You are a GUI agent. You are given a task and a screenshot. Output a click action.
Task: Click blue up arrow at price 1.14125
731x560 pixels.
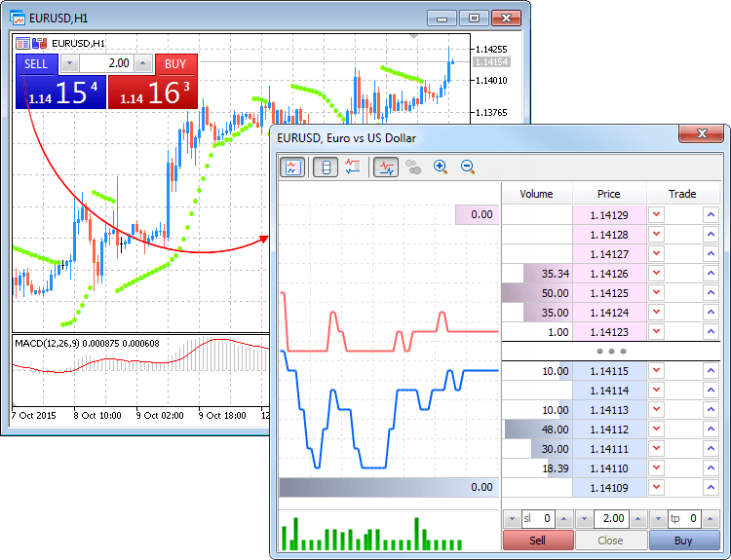pos(711,293)
